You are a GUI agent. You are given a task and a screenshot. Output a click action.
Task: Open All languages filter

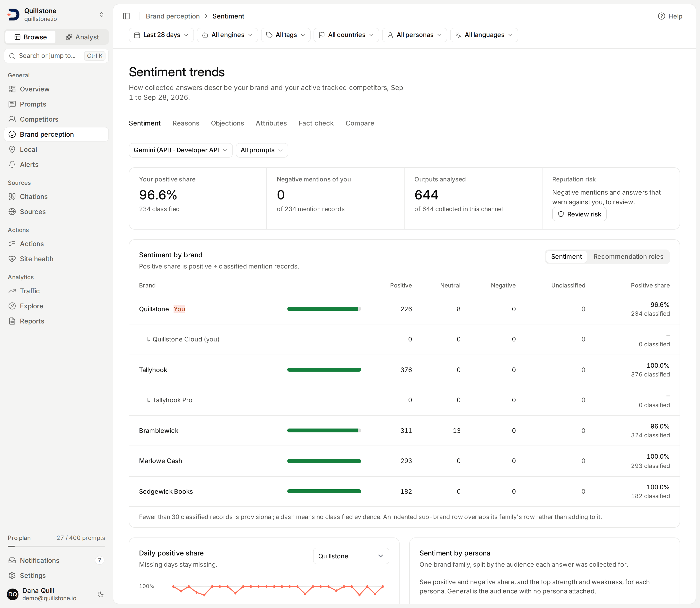484,35
